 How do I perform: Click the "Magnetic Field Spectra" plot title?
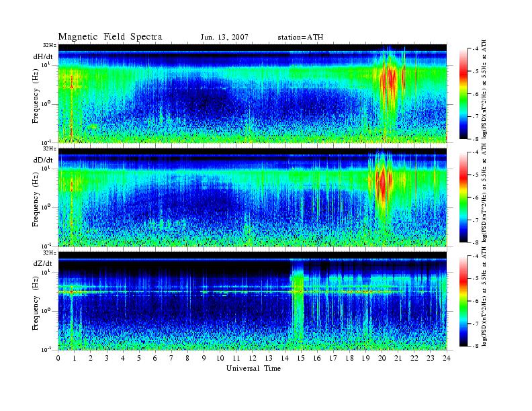pos(110,37)
